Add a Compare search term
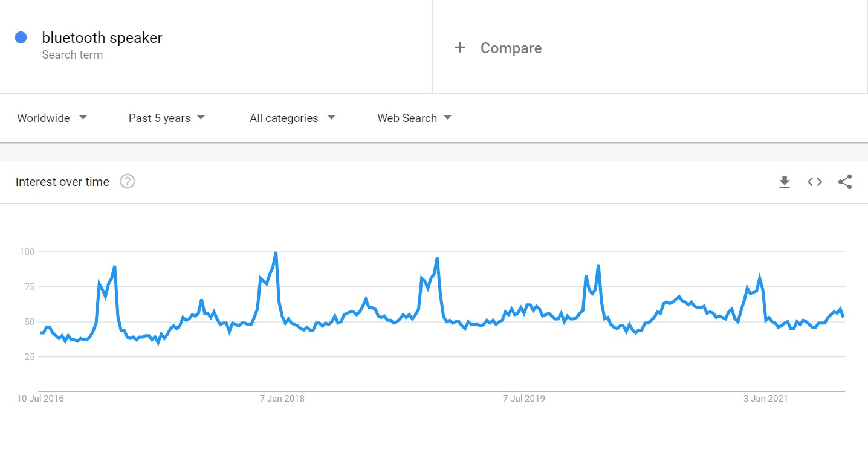The height and width of the screenshot is (450, 868). click(511, 48)
